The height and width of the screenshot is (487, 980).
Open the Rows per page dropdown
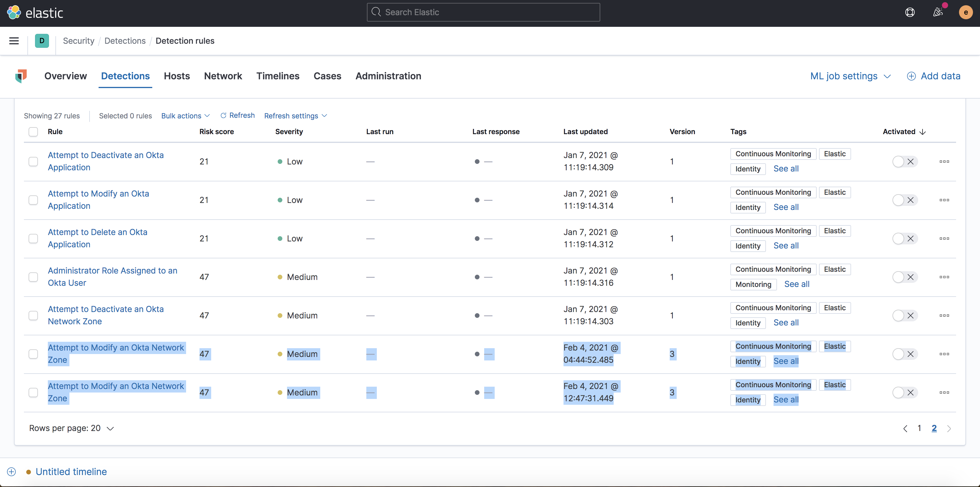coord(71,428)
